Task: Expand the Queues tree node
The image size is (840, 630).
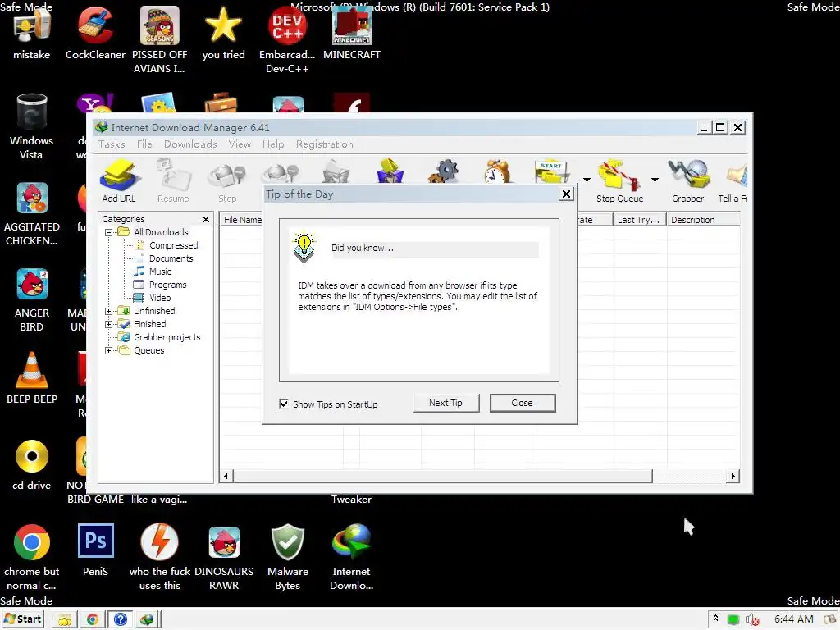Action: tap(109, 350)
